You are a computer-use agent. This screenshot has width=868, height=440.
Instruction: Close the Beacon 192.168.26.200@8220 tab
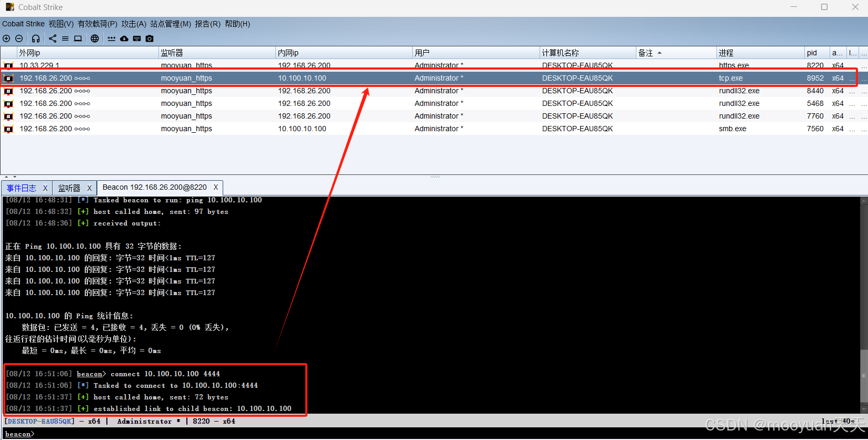coord(216,187)
